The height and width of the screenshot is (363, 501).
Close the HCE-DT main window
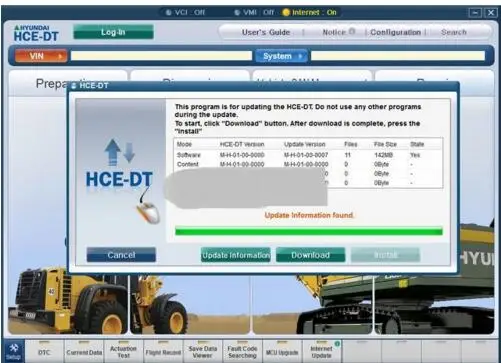[491, 13]
